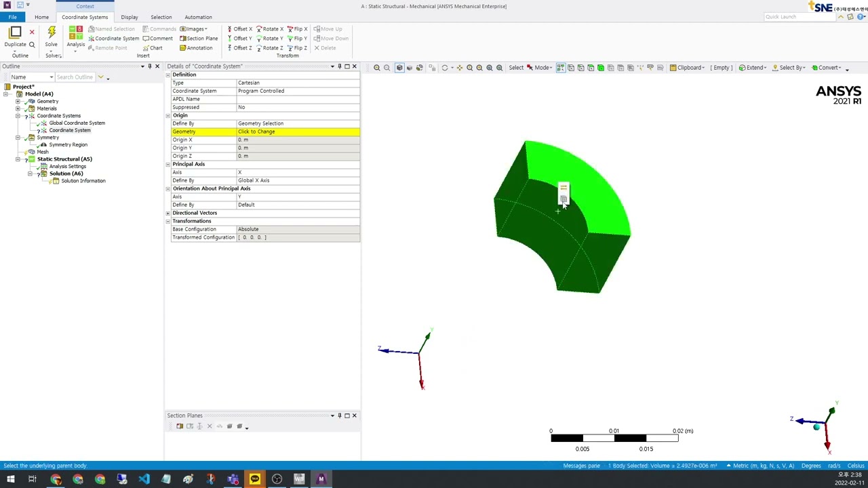Pin the Details panel
The width and height of the screenshot is (868, 488).
coord(340,66)
